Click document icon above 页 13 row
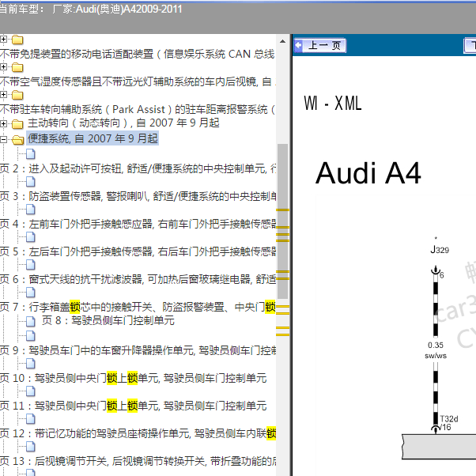Image resolution: width=476 pixels, height=476 pixels. point(31,447)
